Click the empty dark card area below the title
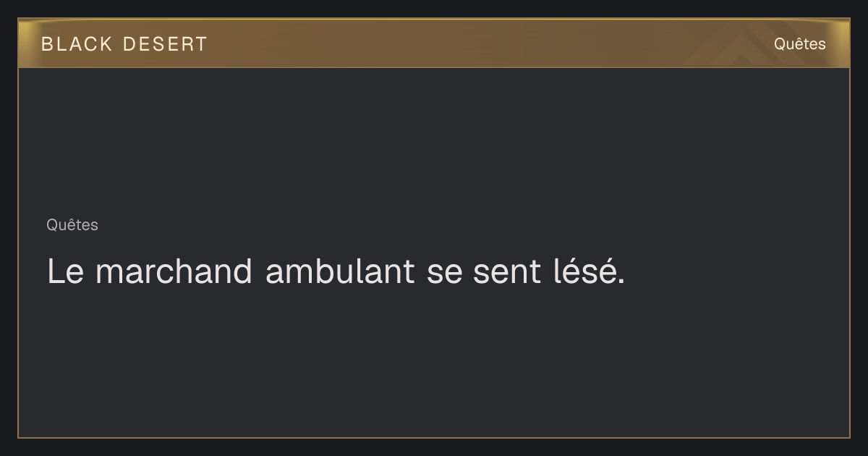 pos(434,362)
